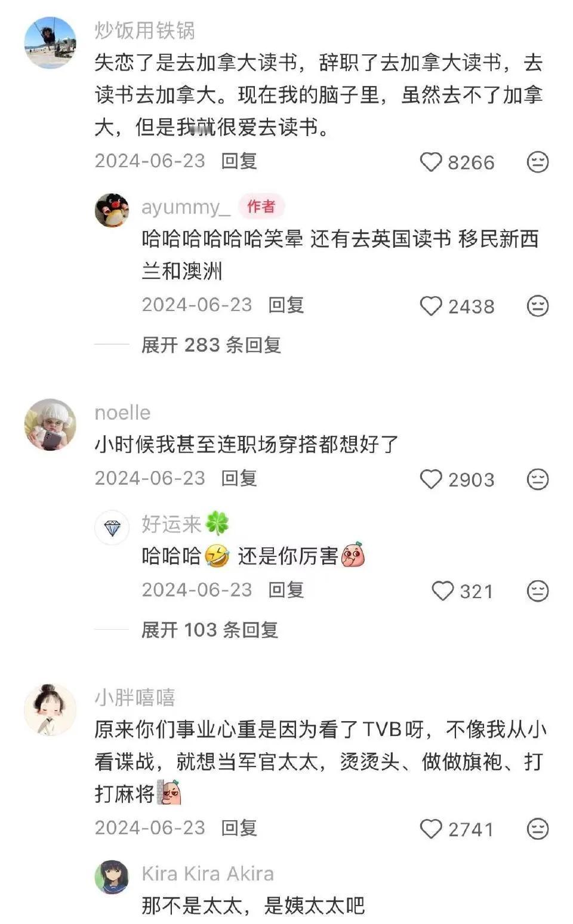Expand 展开 283 条回复 replies
The image size is (573, 924).
click(x=211, y=344)
